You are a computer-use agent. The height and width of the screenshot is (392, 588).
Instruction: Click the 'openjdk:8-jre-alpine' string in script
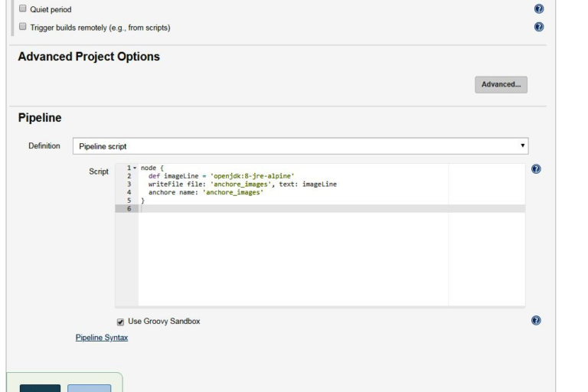click(252, 176)
